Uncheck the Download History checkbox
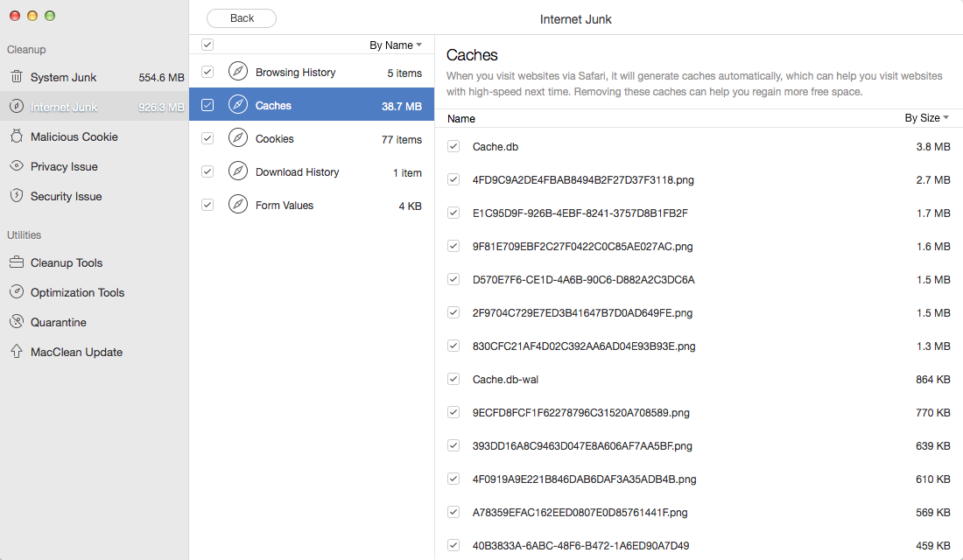 tap(207, 171)
